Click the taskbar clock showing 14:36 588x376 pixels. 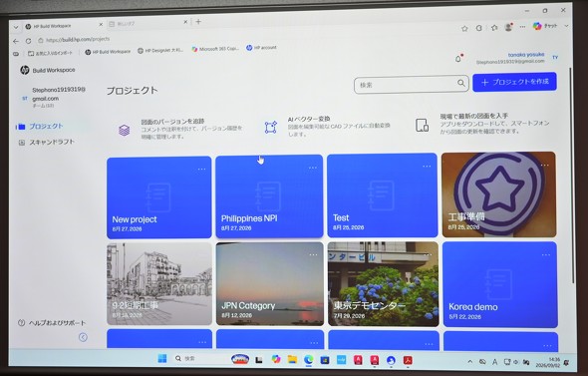pyautogui.click(x=547, y=362)
